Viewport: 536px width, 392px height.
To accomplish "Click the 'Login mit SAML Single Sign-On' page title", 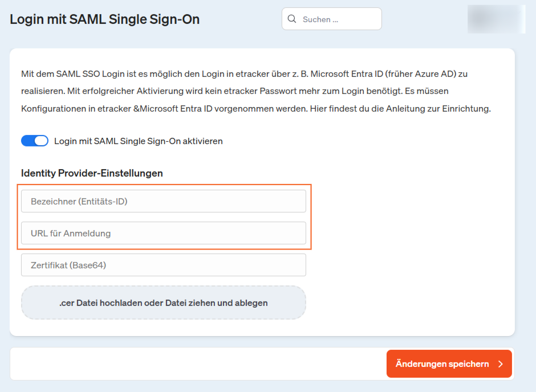I will [105, 19].
